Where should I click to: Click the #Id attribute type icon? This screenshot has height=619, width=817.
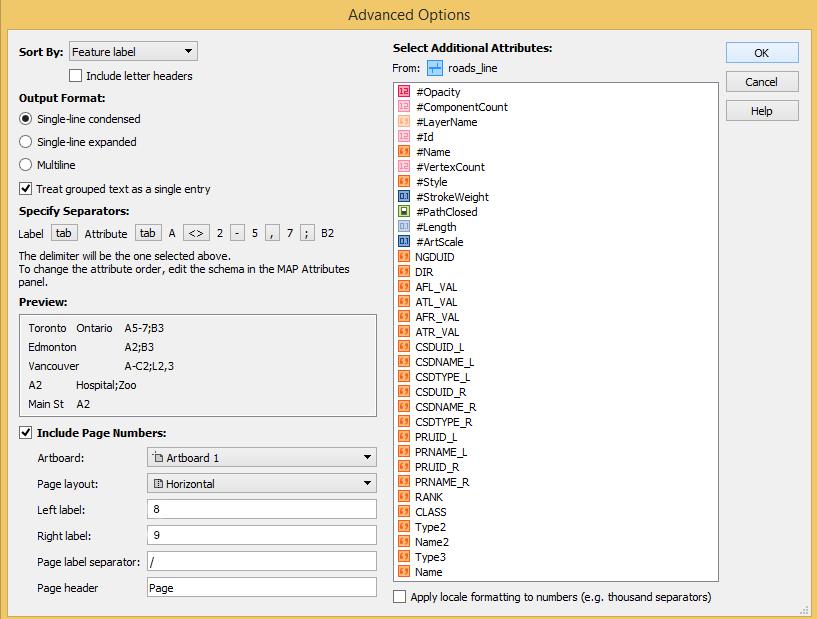pyautogui.click(x=404, y=137)
